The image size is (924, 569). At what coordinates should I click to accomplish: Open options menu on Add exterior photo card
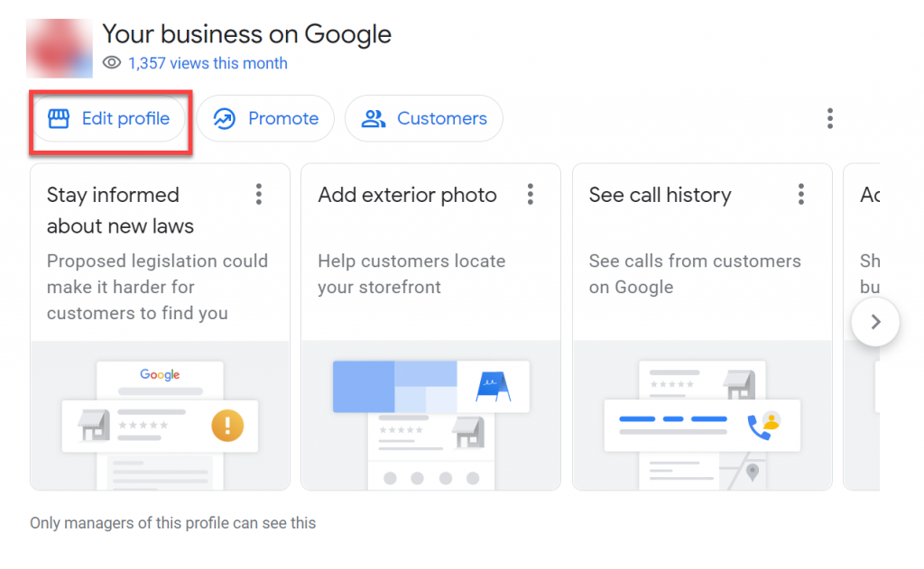click(531, 195)
